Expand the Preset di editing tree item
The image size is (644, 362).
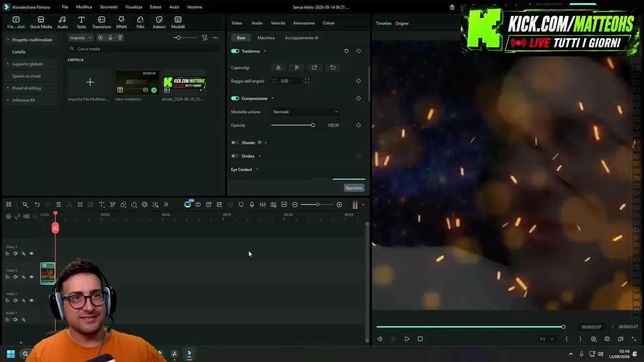[26, 88]
